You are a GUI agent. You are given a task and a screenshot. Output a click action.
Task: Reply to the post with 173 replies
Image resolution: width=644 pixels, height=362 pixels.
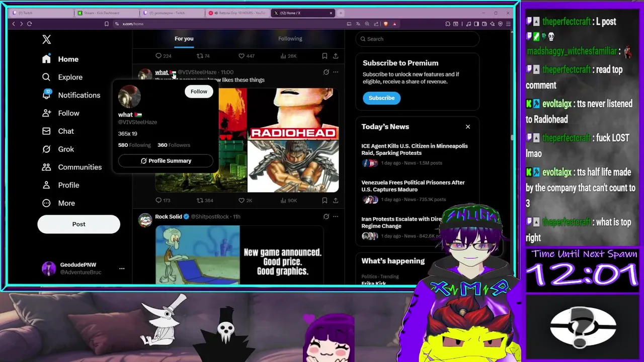pyautogui.click(x=163, y=200)
